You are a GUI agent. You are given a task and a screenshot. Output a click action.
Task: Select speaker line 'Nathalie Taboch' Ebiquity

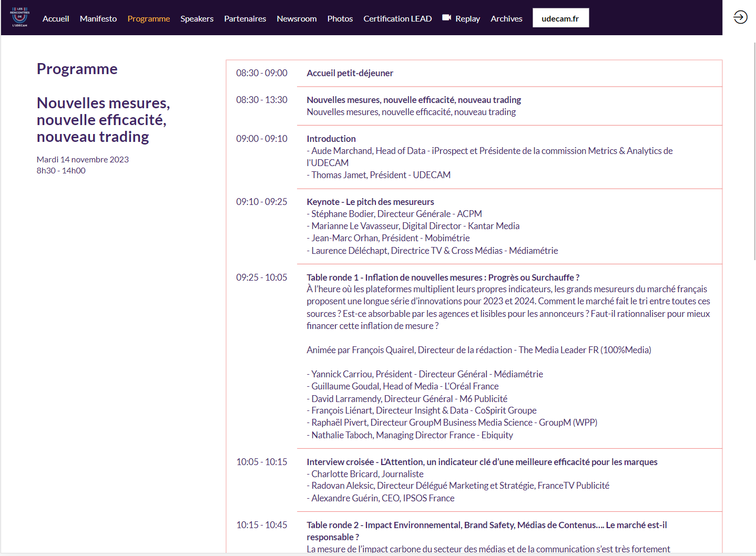tap(410, 435)
